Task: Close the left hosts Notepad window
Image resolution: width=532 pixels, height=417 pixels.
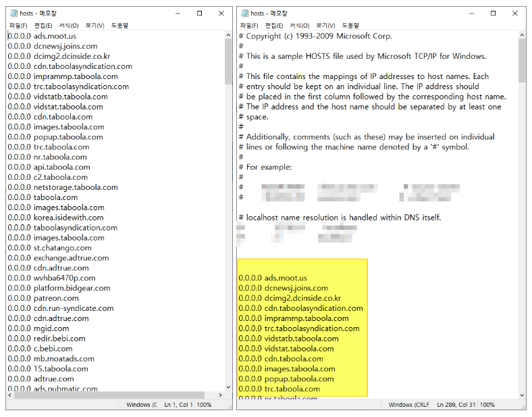Action: 221,14
